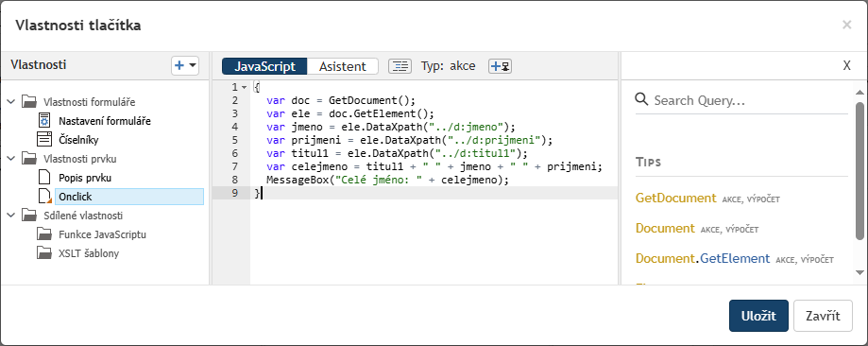Switch to the Asistent tab

[343, 66]
